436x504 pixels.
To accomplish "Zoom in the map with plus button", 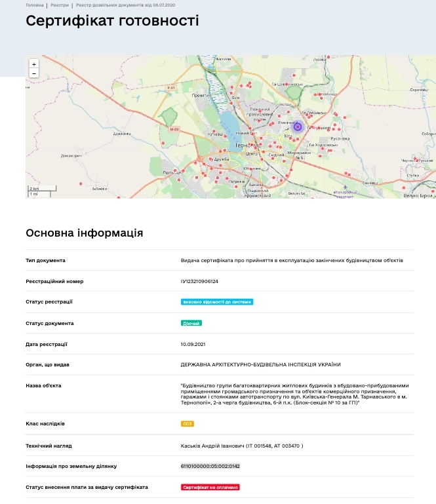I will 34,64.
